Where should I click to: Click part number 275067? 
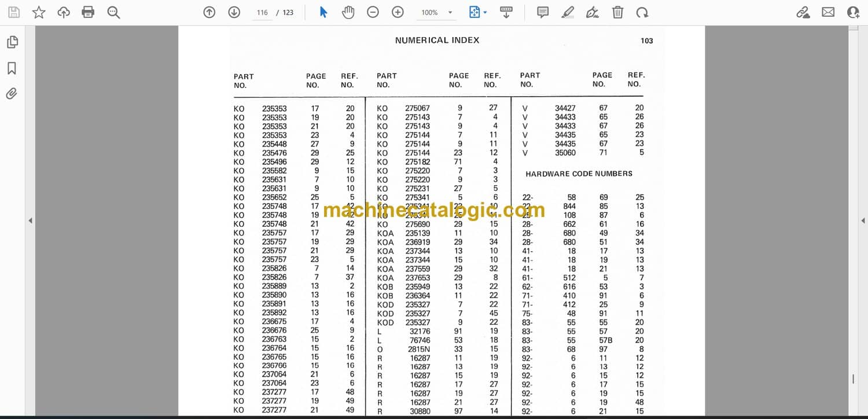click(x=417, y=108)
